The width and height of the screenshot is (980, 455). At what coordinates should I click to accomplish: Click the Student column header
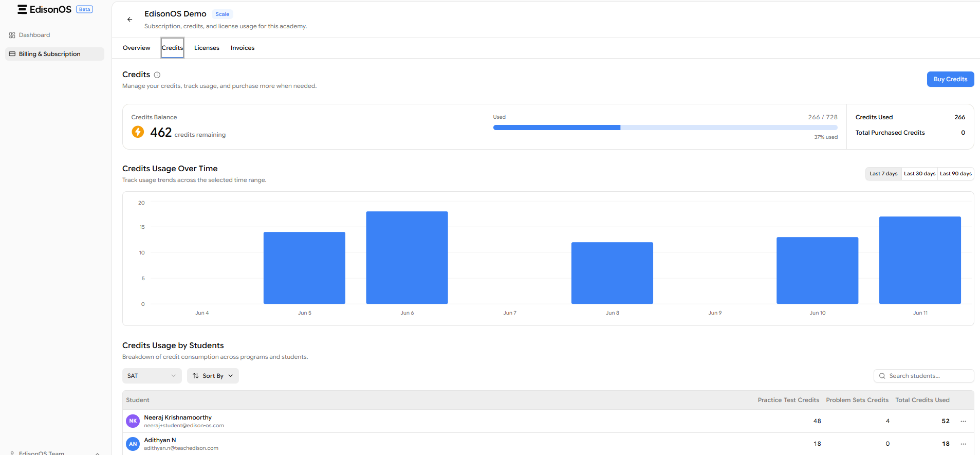138,400
